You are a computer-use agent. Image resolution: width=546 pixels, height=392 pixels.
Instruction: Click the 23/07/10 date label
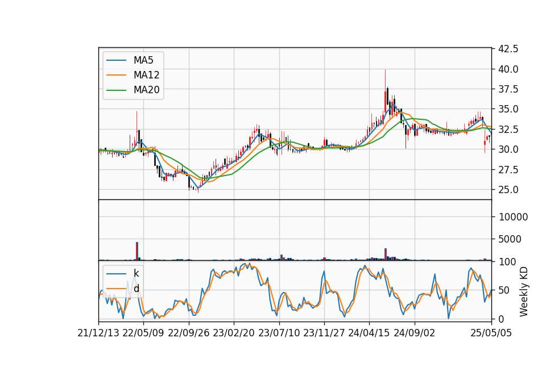[279, 333]
